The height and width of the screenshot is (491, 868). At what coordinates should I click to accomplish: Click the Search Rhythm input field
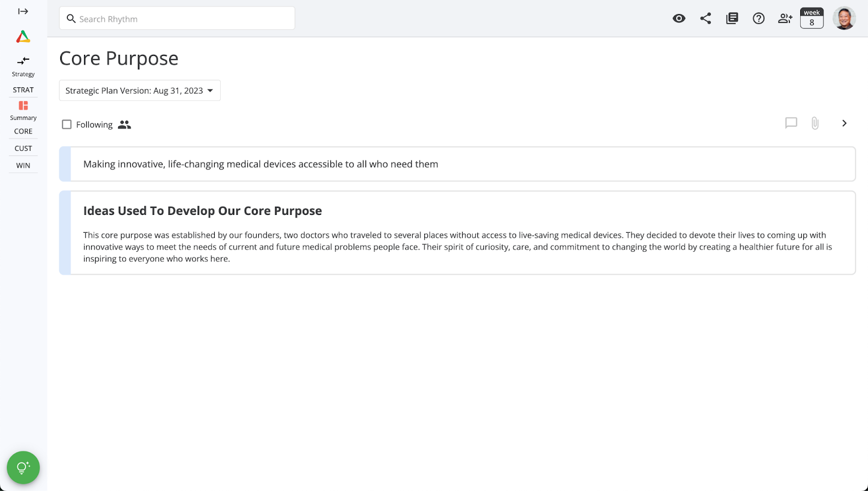(x=177, y=18)
